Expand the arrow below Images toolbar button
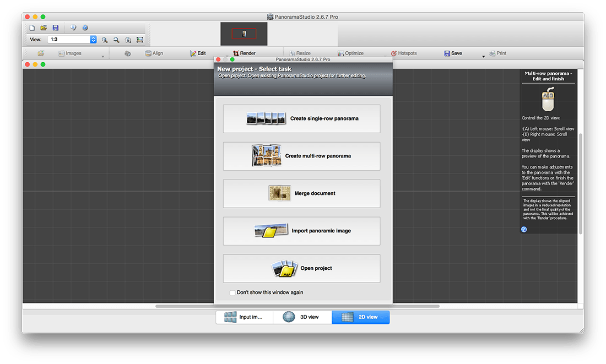The height and width of the screenshot is (364, 606). [103, 57]
